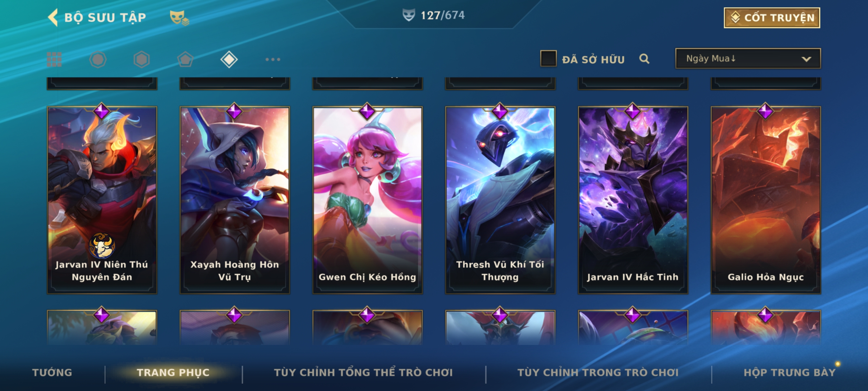Select the pentagon rarity filter icon
868x391 pixels.
click(x=185, y=59)
